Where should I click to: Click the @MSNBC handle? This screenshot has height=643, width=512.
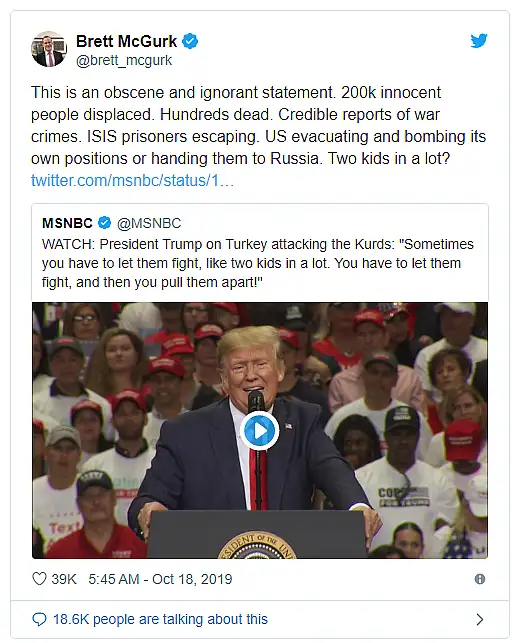click(149, 223)
